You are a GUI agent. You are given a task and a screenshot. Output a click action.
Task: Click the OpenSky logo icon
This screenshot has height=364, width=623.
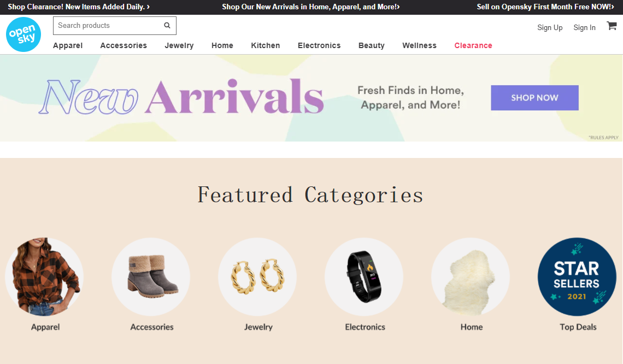tap(23, 34)
